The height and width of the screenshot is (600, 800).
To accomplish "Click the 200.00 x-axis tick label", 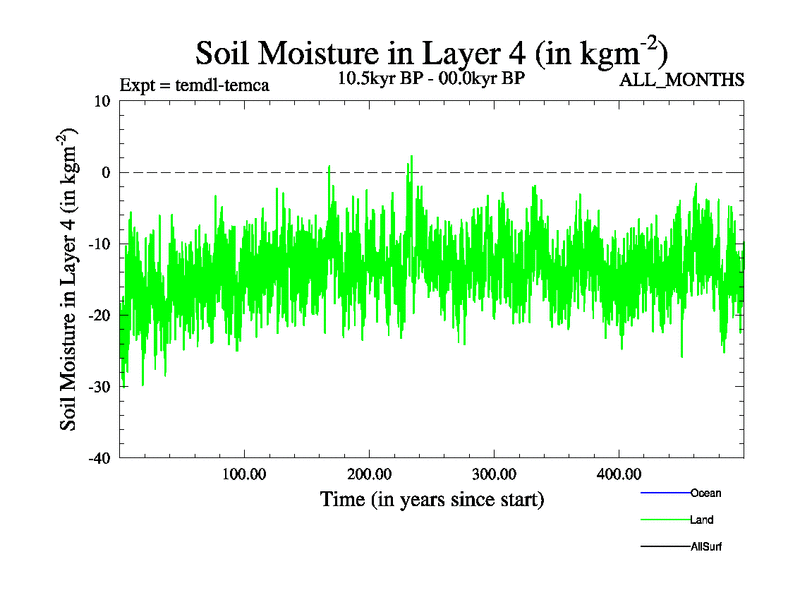I will click(x=369, y=473).
